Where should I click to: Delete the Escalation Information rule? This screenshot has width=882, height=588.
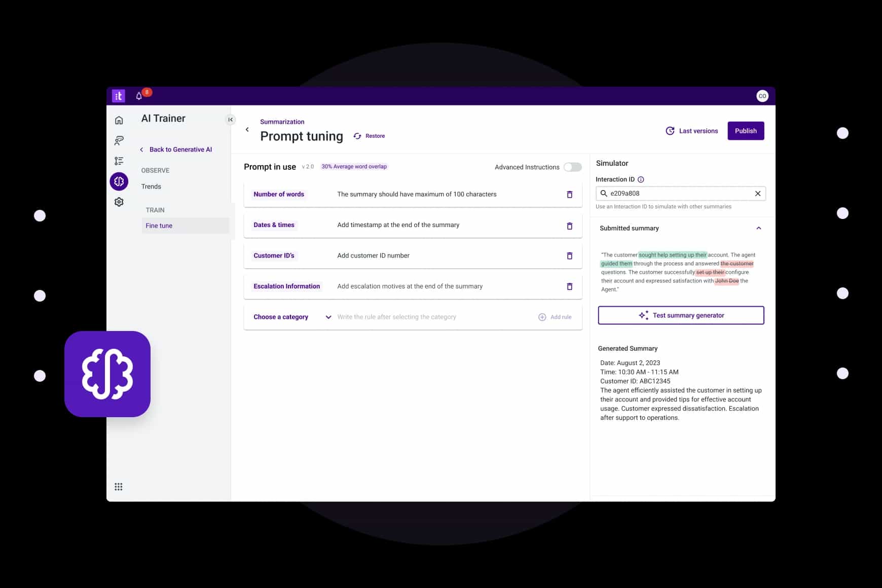point(569,286)
